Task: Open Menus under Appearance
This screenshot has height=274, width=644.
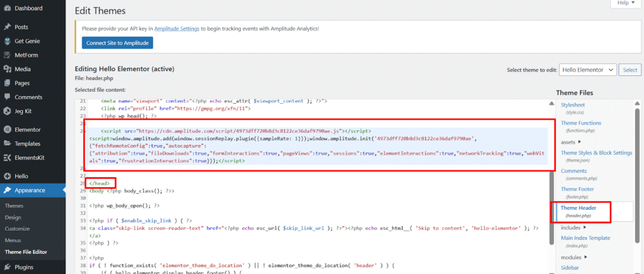Action: tap(14, 240)
